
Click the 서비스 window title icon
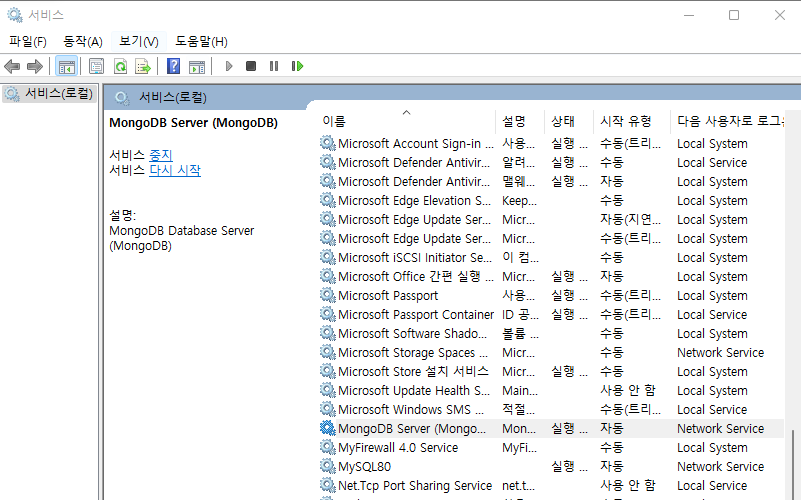[x=15, y=15]
